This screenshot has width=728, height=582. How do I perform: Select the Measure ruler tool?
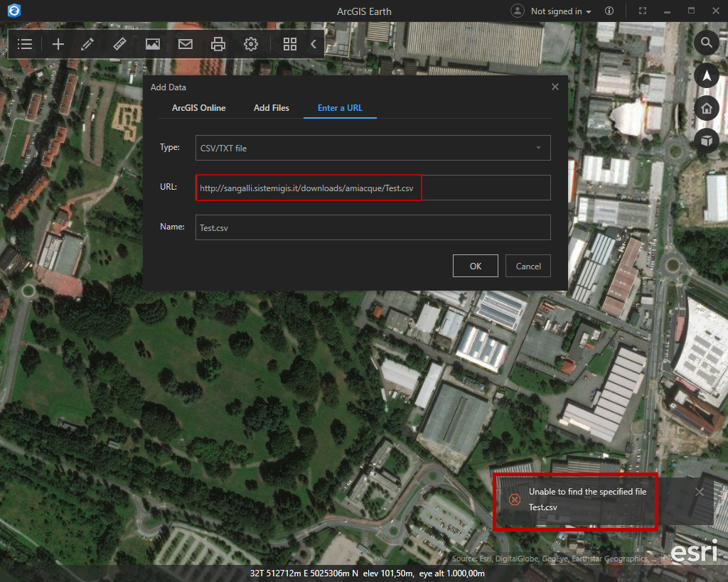click(119, 44)
